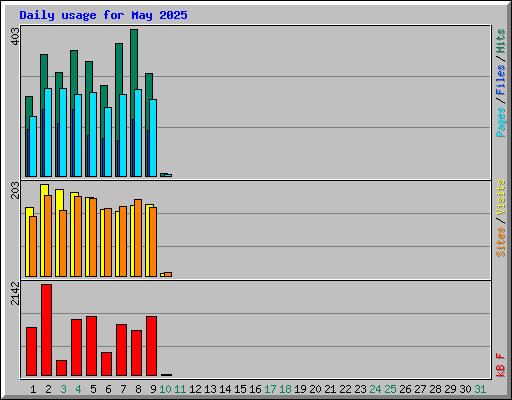Click day 20 on the x-axis

pos(315,389)
